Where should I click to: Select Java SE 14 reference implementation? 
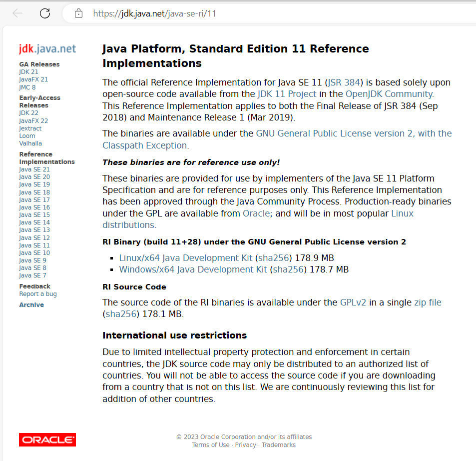pyautogui.click(x=34, y=222)
